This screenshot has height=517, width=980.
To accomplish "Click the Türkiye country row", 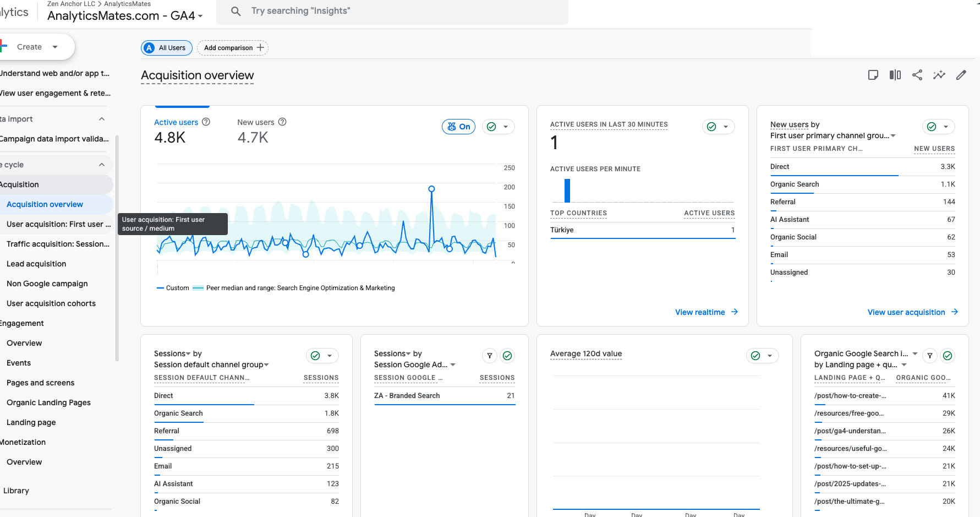I will coord(642,230).
